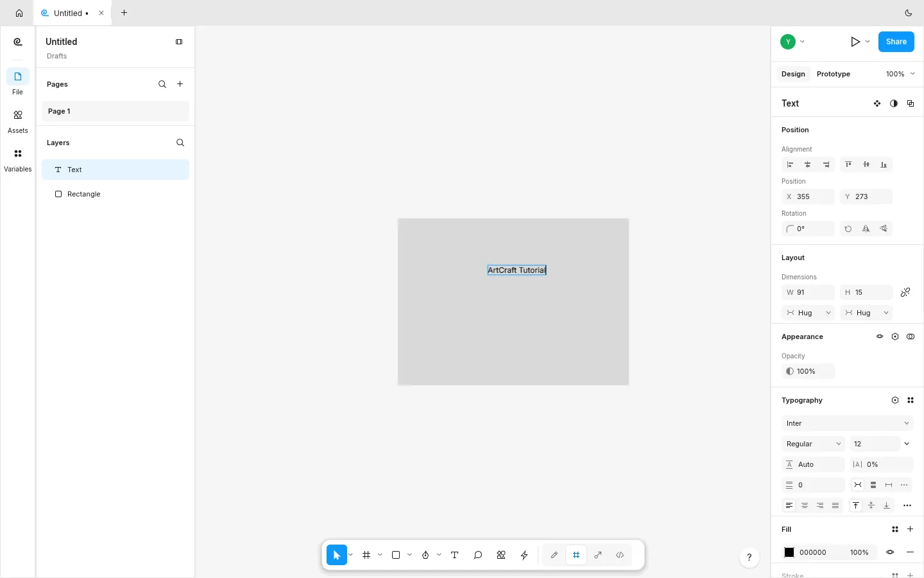This screenshot has width=924, height=578.
Task: Search pages with the magnifier icon
Action: tap(162, 84)
